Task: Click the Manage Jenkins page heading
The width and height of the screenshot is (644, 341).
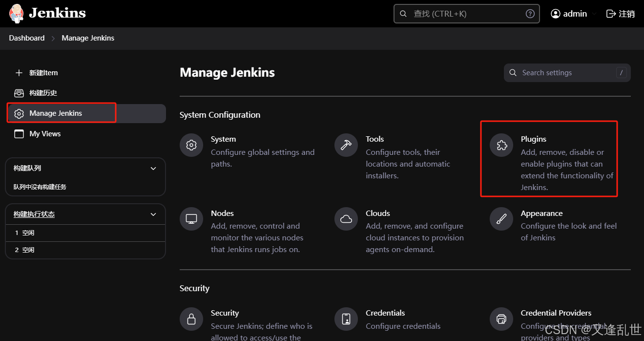Action: [227, 73]
